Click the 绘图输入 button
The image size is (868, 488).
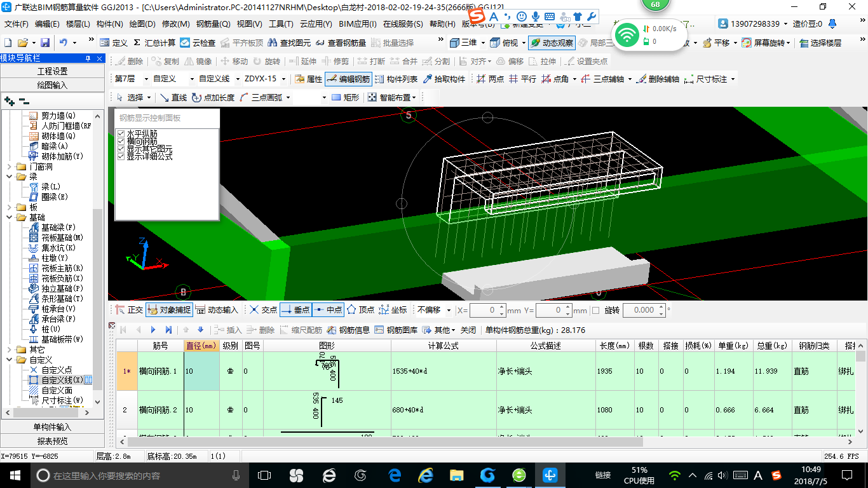coord(52,85)
